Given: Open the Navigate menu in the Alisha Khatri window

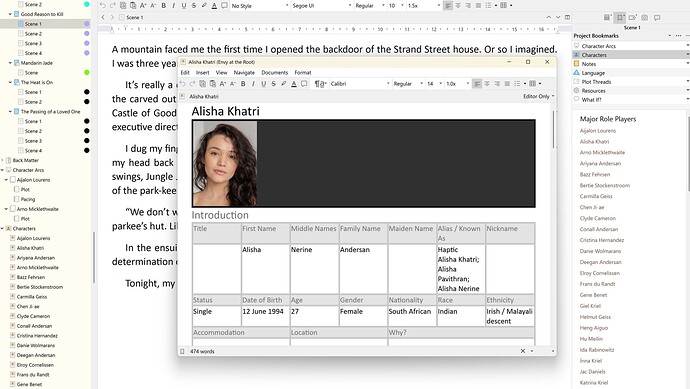Looking at the screenshot, I should pyautogui.click(x=244, y=73).
